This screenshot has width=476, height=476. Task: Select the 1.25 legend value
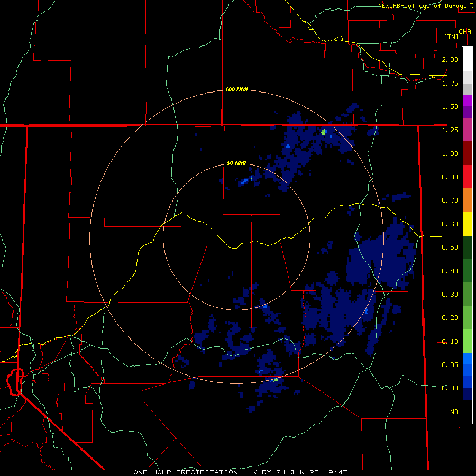point(450,130)
